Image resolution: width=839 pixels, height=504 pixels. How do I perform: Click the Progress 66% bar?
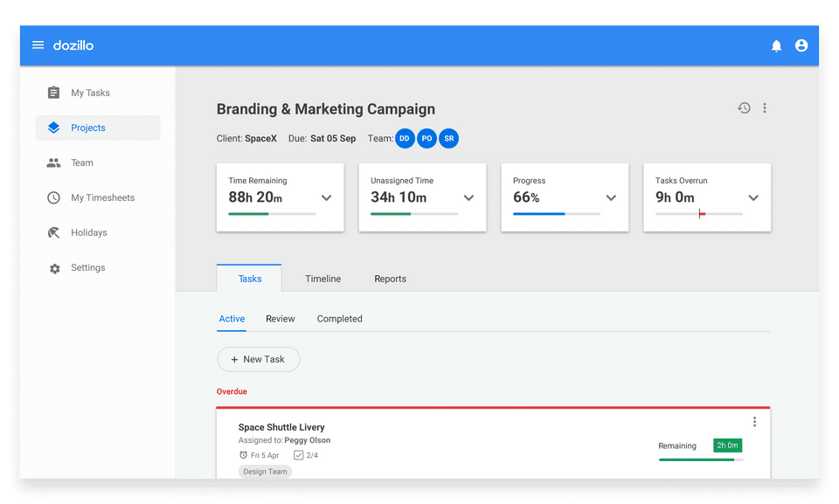pyautogui.click(x=557, y=214)
